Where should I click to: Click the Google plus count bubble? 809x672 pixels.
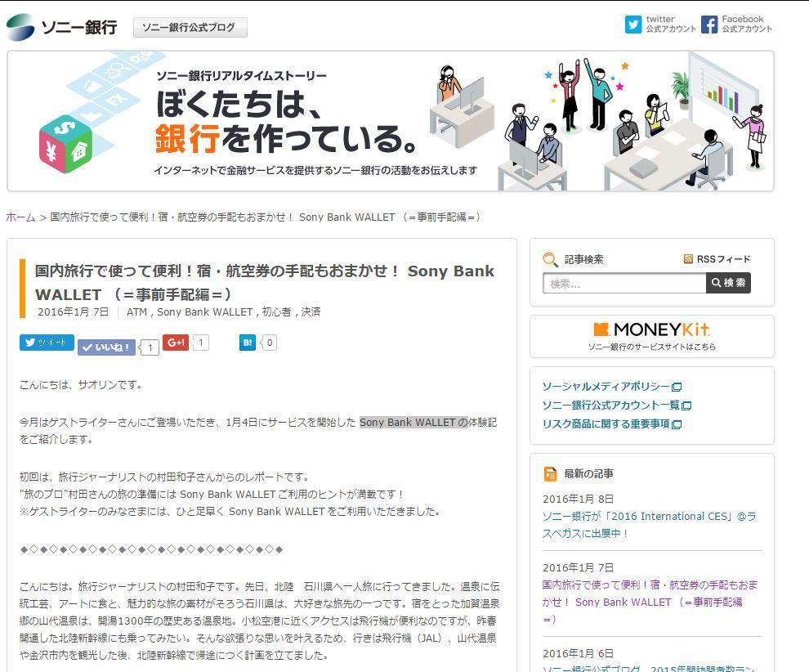tap(201, 343)
